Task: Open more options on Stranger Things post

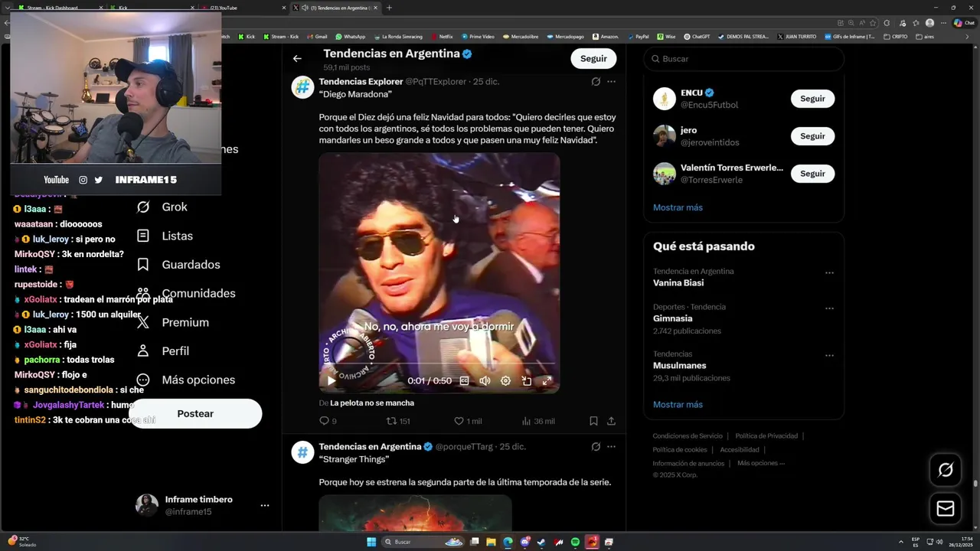Action: (611, 446)
